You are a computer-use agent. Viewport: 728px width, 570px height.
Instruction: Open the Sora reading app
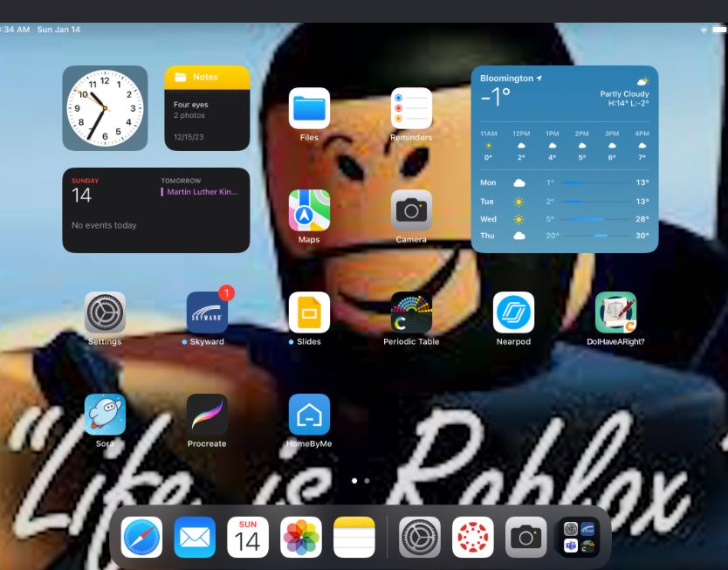[105, 415]
